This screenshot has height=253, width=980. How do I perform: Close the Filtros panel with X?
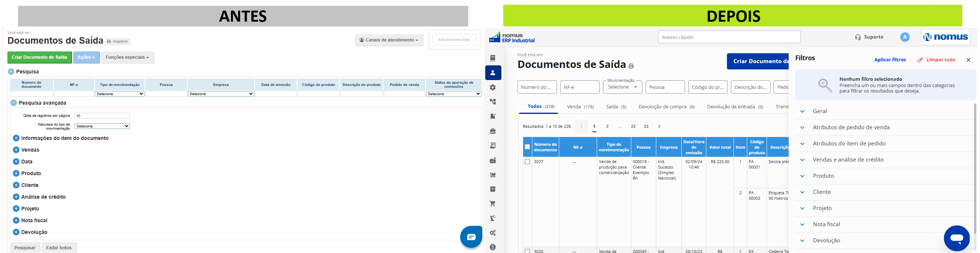[x=968, y=60]
